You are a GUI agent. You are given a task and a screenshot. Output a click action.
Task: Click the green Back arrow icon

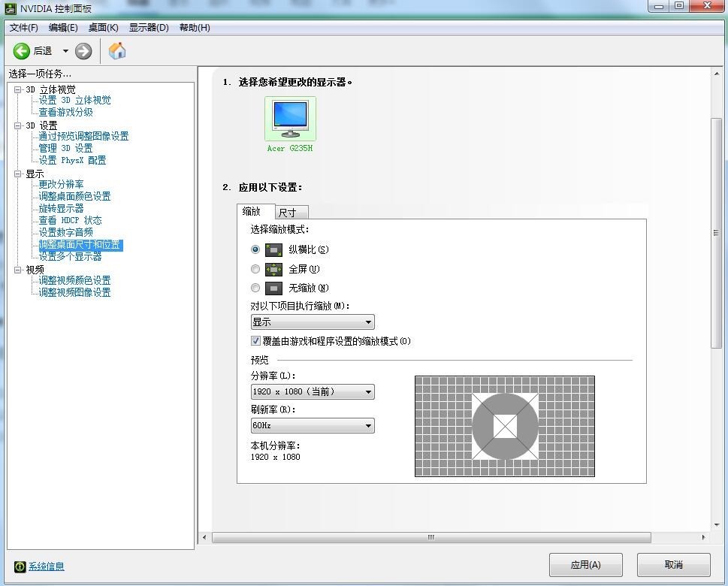click(x=22, y=51)
